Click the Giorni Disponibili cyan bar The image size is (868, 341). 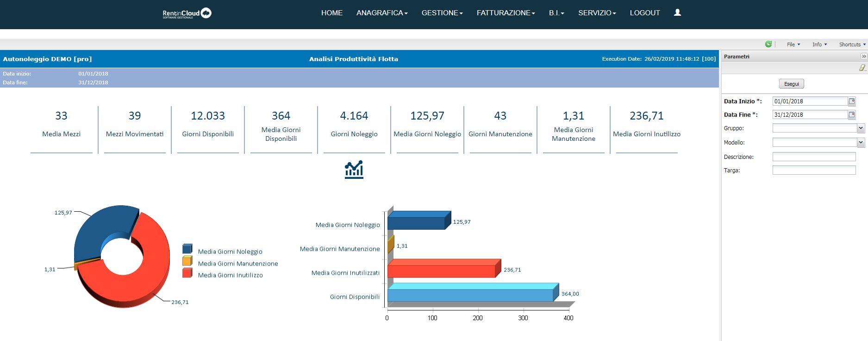[470, 295]
